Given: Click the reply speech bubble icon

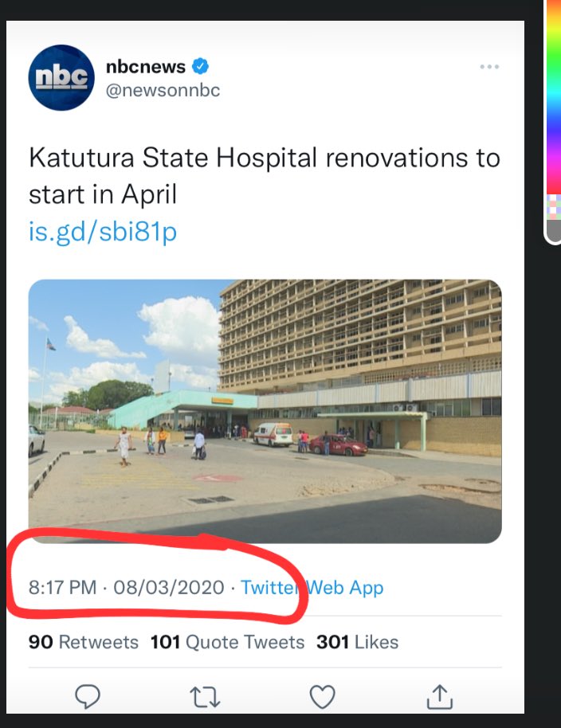Looking at the screenshot, I should 88,696.
